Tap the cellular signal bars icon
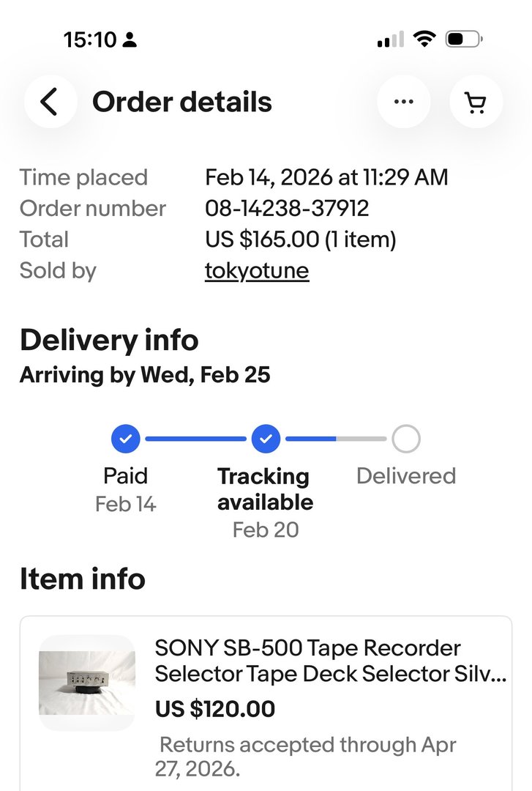Image resolution: width=532 pixels, height=791 pixels. coord(390,40)
